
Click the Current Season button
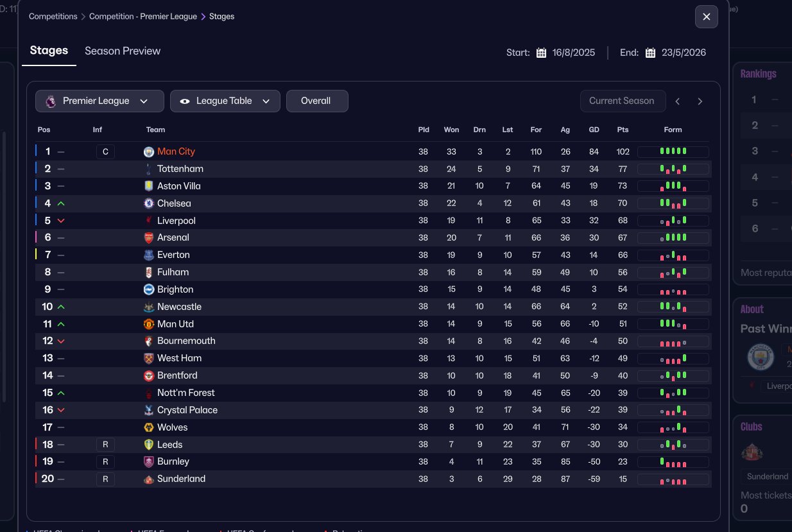click(x=621, y=101)
